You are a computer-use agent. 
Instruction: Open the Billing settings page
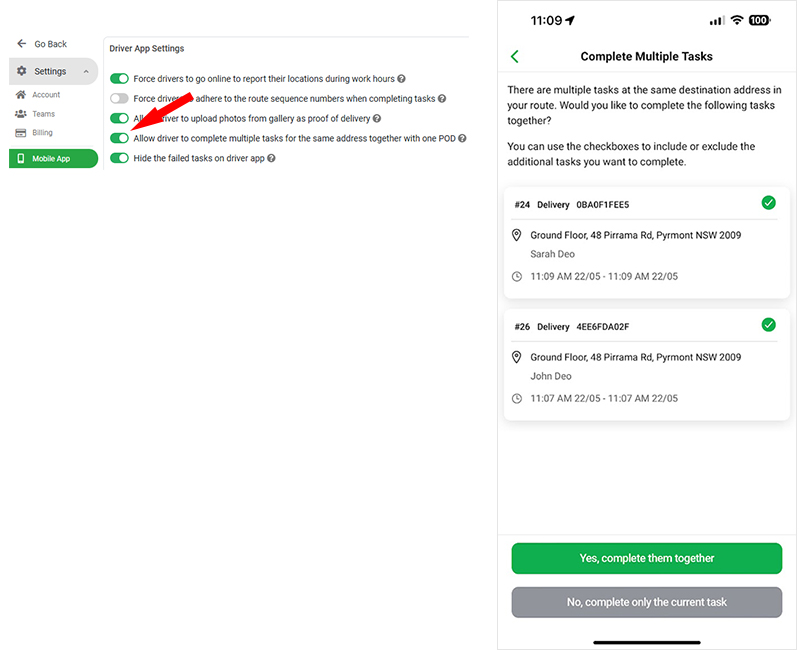[x=42, y=132]
